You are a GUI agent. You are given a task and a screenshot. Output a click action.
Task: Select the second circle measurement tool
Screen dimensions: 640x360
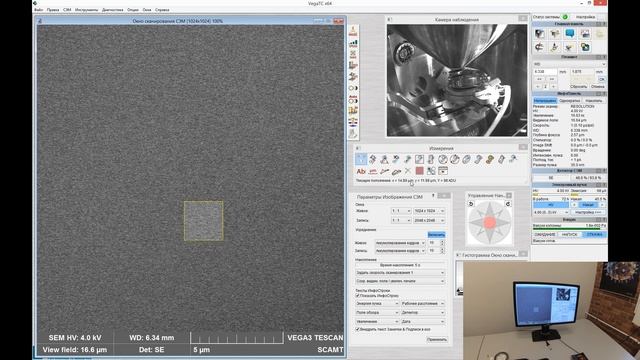tap(454, 159)
